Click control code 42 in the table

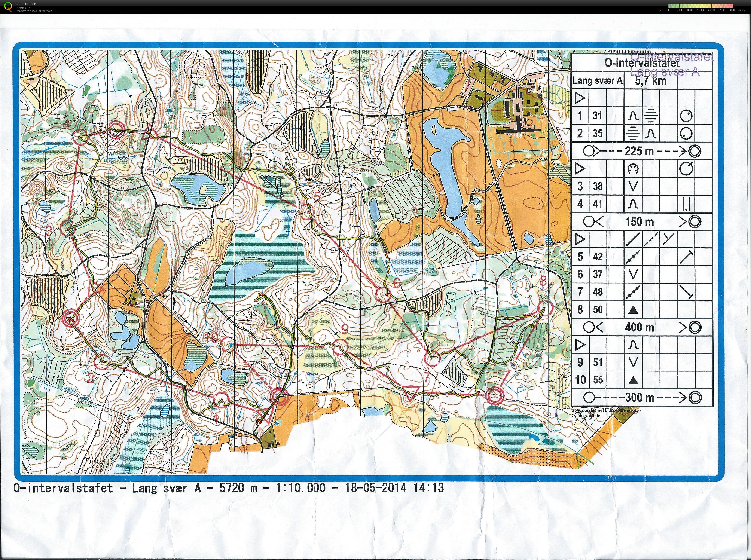pyautogui.click(x=597, y=257)
